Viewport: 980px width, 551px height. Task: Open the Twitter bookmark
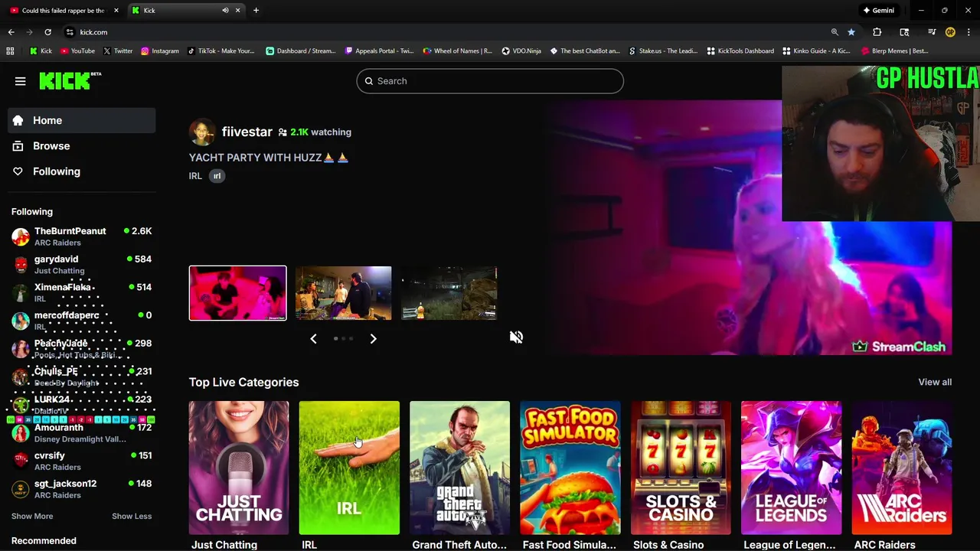[x=117, y=51]
